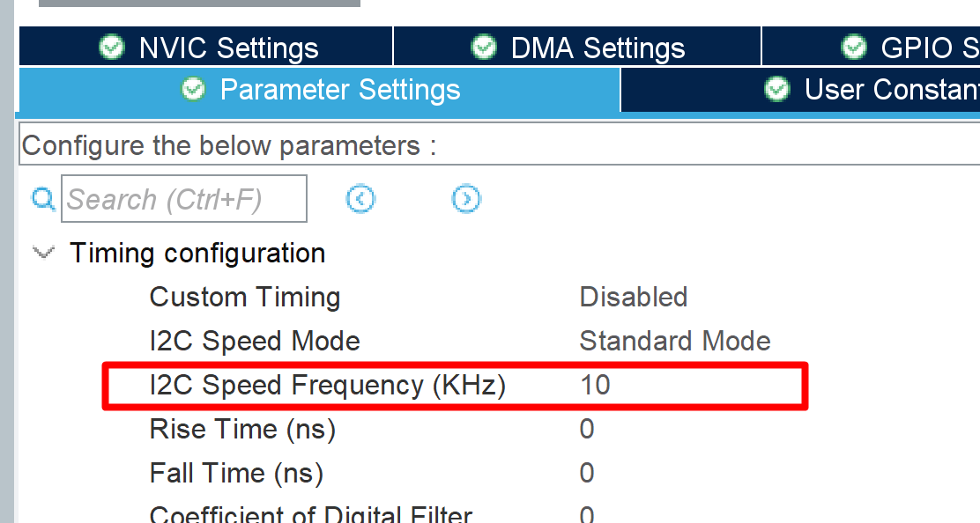Open the GPIO Settings tab

928,48
